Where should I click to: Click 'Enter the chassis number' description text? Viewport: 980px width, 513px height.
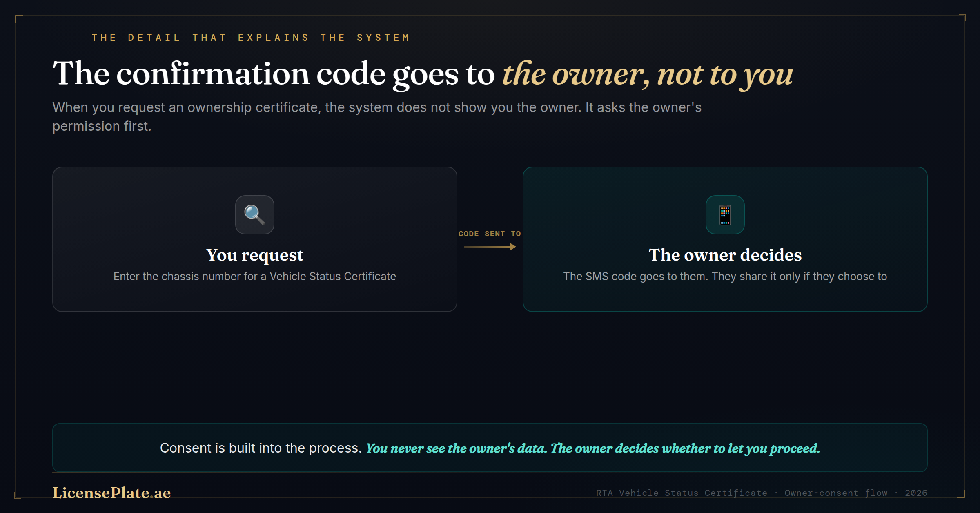pos(255,277)
